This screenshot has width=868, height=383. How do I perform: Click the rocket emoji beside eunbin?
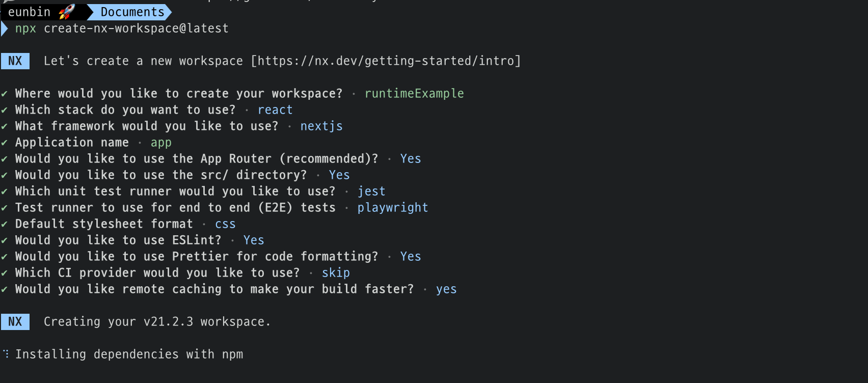click(67, 11)
